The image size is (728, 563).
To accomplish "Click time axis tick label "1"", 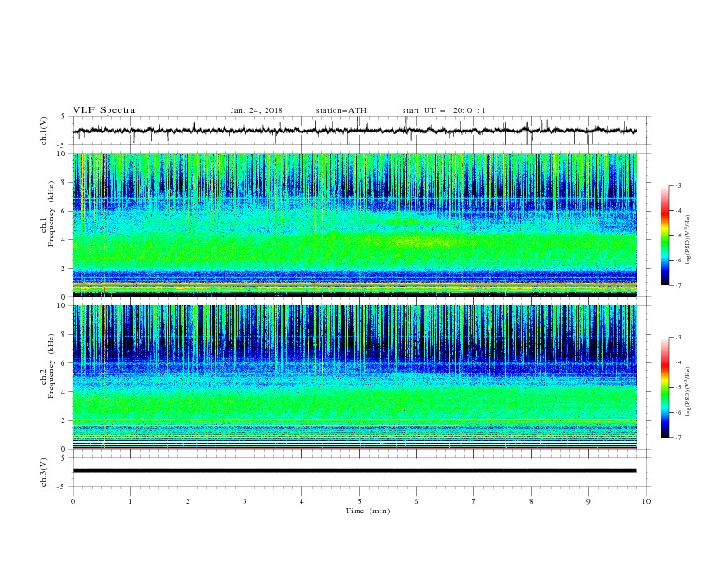I will click(x=130, y=501).
